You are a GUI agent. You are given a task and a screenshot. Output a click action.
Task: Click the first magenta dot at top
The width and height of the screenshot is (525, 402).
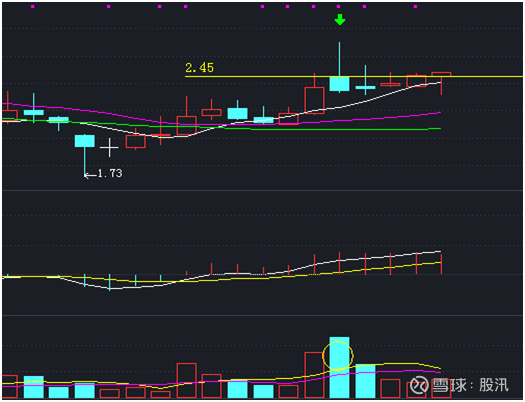tap(32, 6)
